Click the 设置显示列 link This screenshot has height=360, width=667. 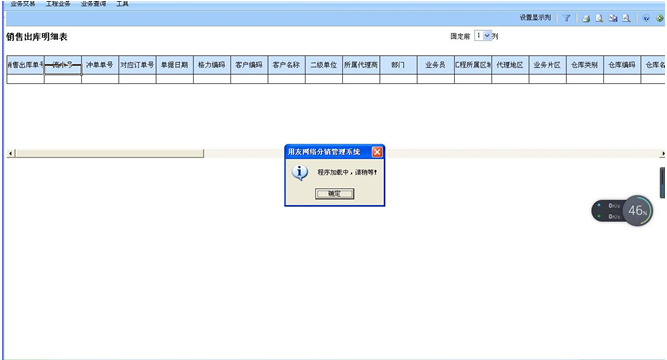(x=535, y=17)
